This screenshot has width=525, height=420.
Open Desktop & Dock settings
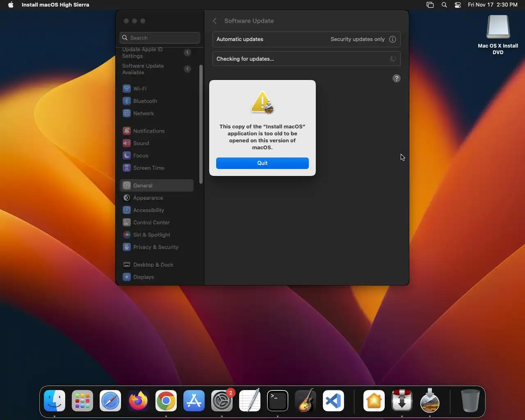156,265
